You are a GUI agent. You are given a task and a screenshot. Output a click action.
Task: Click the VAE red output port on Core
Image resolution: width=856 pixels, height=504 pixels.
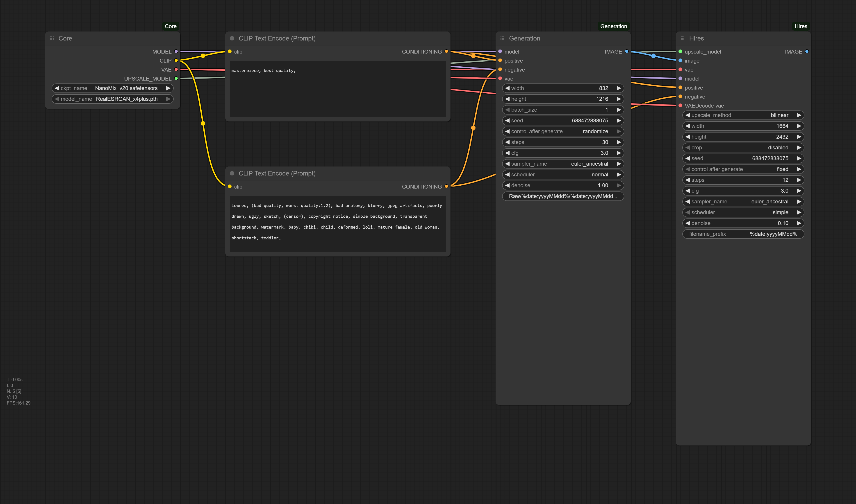pos(176,70)
